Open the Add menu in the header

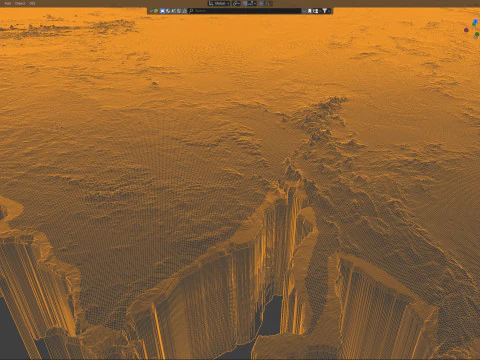pyautogui.click(x=7, y=3)
